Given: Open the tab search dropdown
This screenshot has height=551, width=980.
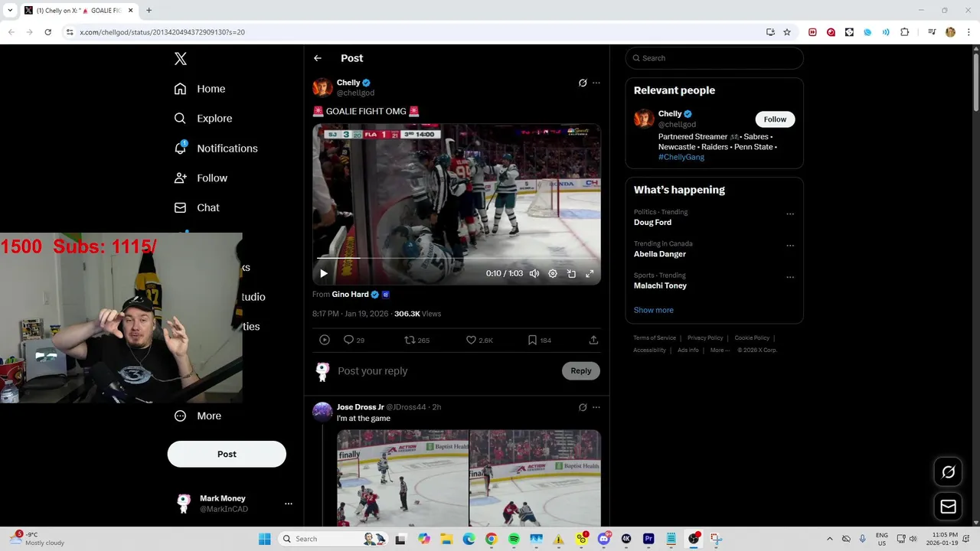Looking at the screenshot, I should coord(10,11).
